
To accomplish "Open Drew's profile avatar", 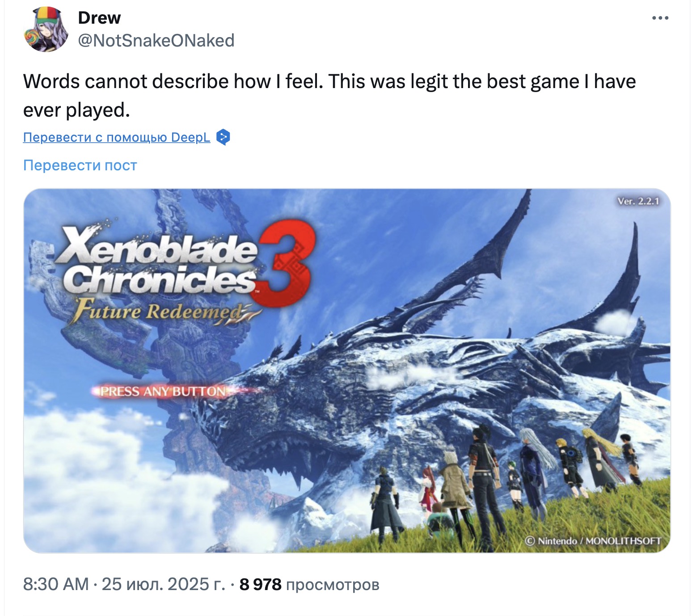I will (x=45, y=30).
